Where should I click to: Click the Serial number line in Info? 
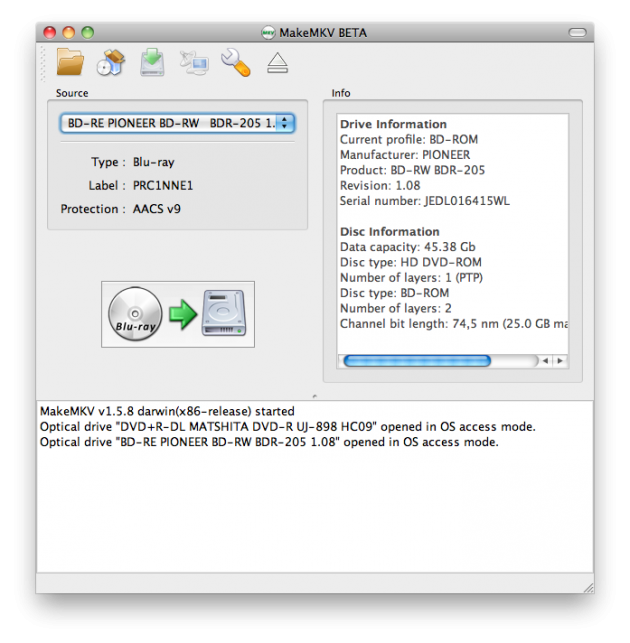pyautogui.click(x=424, y=200)
